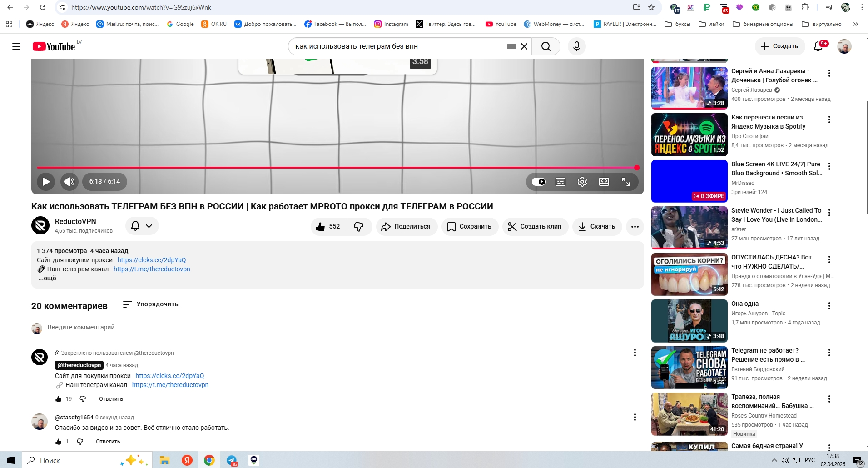Focus the Введите комментарий field
The width and height of the screenshot is (868, 468).
click(342, 327)
